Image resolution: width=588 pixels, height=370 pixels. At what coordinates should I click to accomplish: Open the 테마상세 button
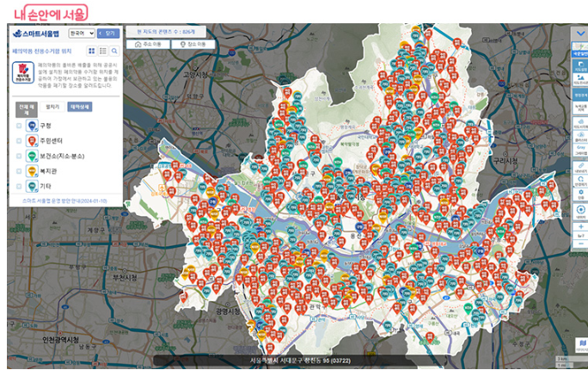79,107
